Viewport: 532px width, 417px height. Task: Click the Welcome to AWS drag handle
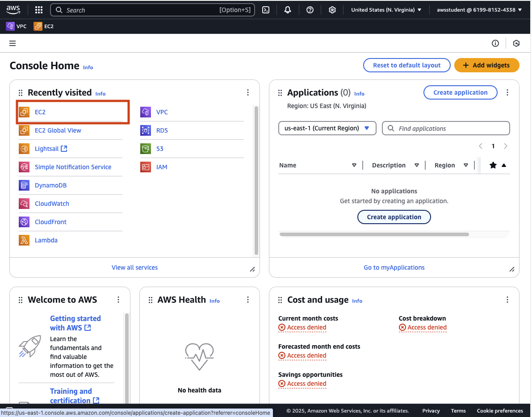[21, 300]
